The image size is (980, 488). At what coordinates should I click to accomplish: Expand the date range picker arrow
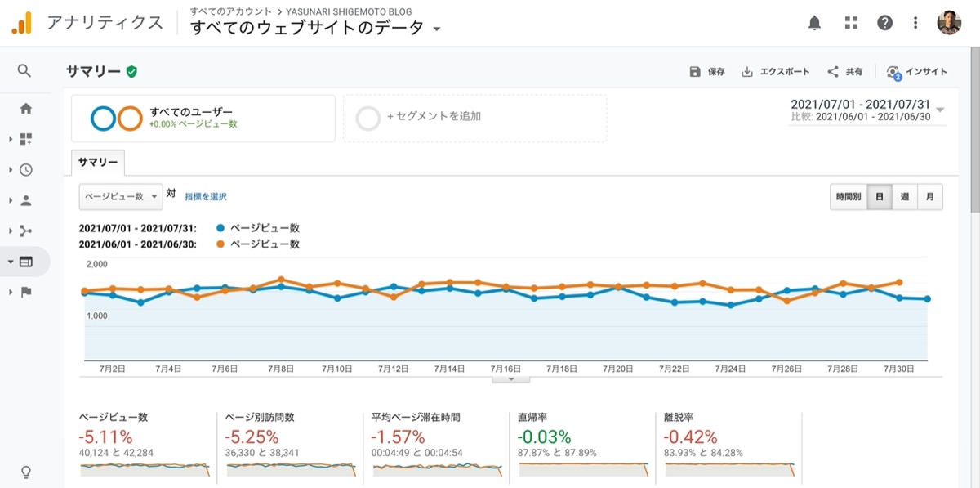click(x=940, y=110)
